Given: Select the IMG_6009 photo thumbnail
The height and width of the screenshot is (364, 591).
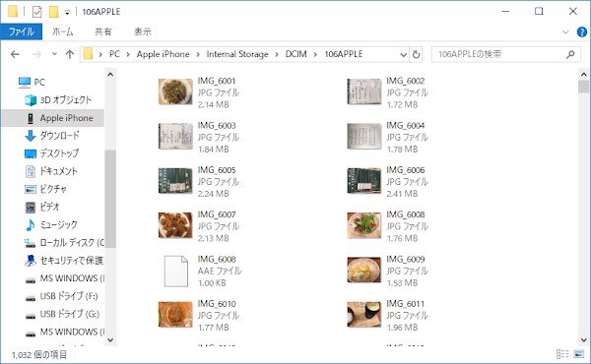Looking at the screenshot, I should coord(363,270).
